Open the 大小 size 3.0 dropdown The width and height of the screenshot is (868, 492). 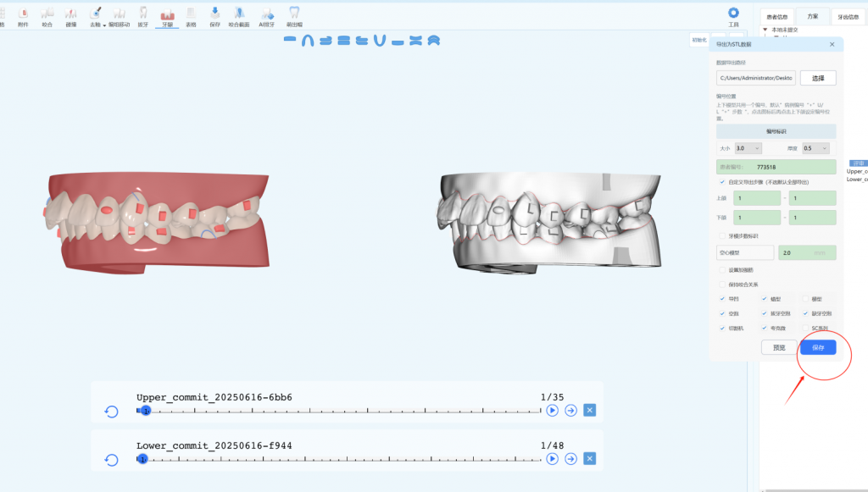point(748,148)
